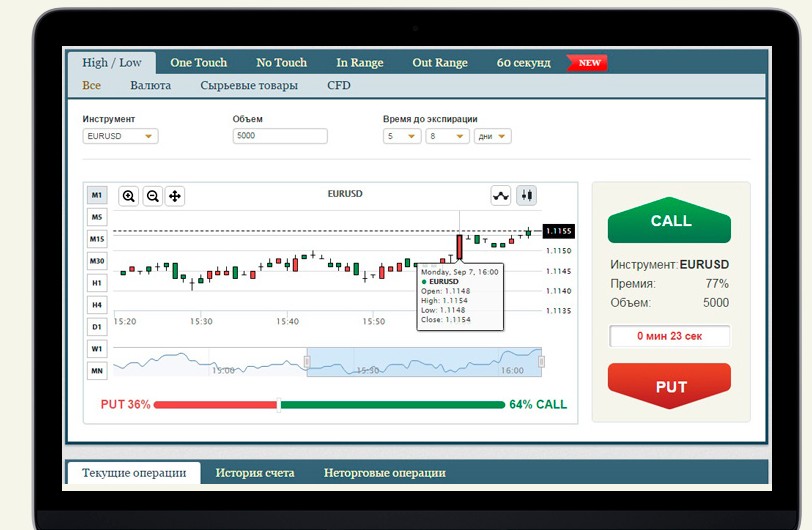
Task: Select the M1 timeframe
Action: pos(97,195)
